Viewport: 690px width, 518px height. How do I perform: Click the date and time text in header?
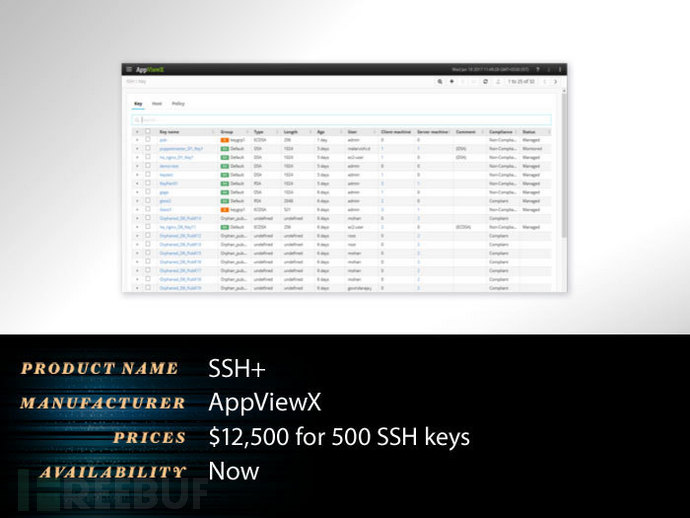pyautogui.click(x=490, y=70)
